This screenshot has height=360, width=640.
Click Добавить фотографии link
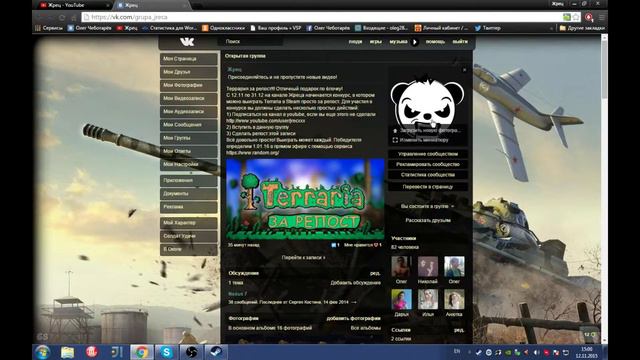353,318
